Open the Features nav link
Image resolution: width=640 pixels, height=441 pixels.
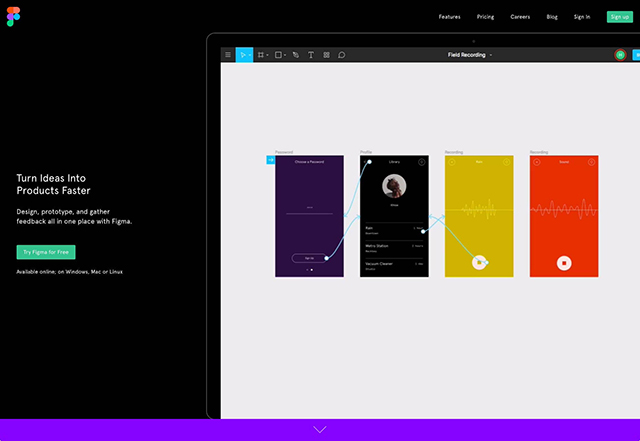(449, 17)
